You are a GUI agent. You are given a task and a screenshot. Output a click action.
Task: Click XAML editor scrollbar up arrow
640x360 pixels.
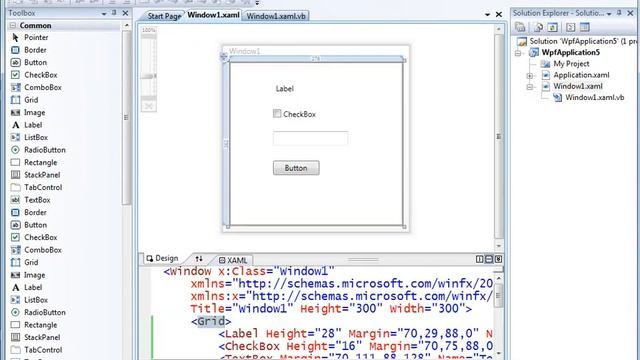(x=499, y=278)
